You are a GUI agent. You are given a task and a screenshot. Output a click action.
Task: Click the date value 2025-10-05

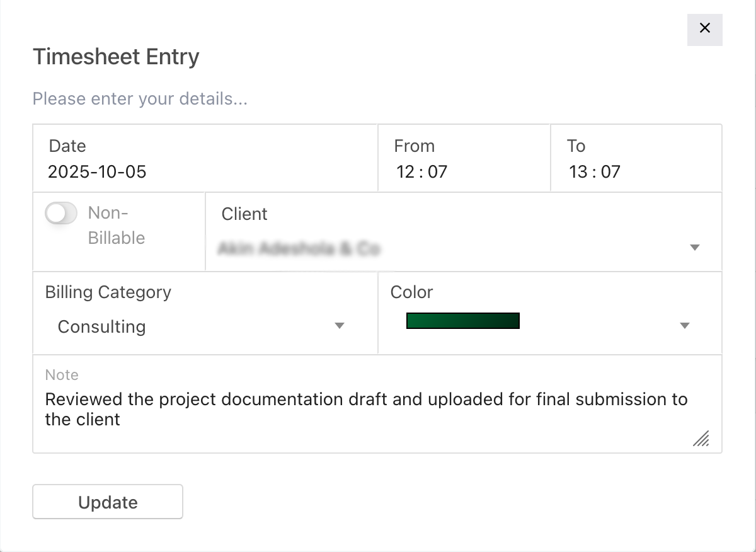coord(97,172)
